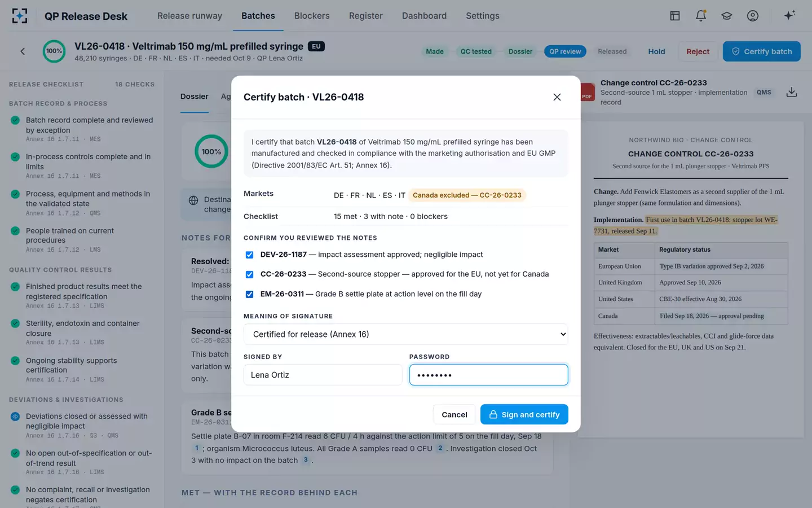This screenshot has width=812, height=508.
Task: Uncheck the EM-26-0311 note confirmation
Action: pos(249,295)
